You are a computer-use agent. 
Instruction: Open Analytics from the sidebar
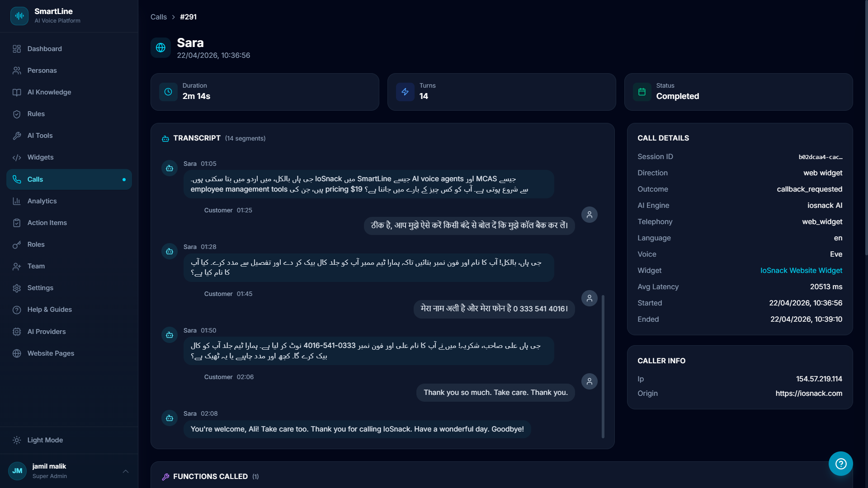click(42, 201)
